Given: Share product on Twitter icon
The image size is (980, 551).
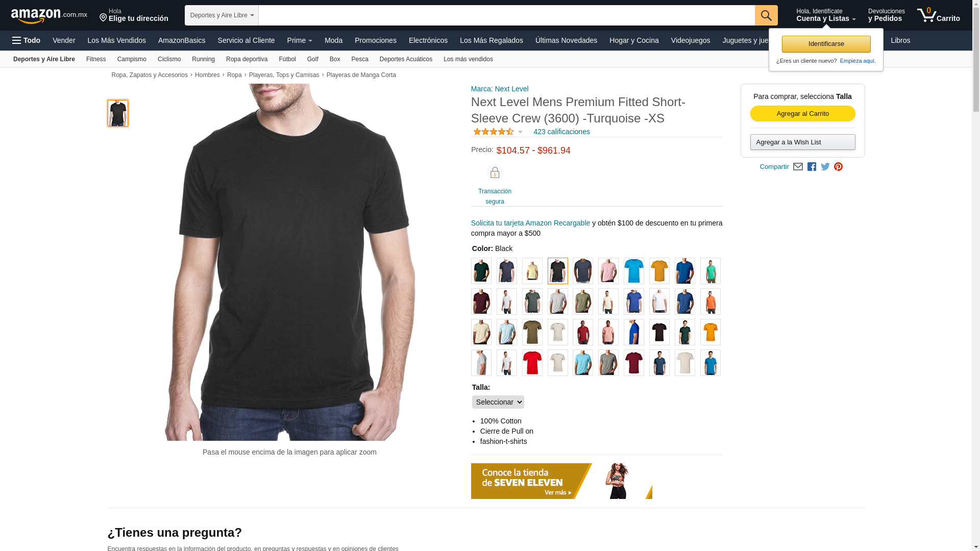Looking at the screenshot, I should [x=825, y=167].
